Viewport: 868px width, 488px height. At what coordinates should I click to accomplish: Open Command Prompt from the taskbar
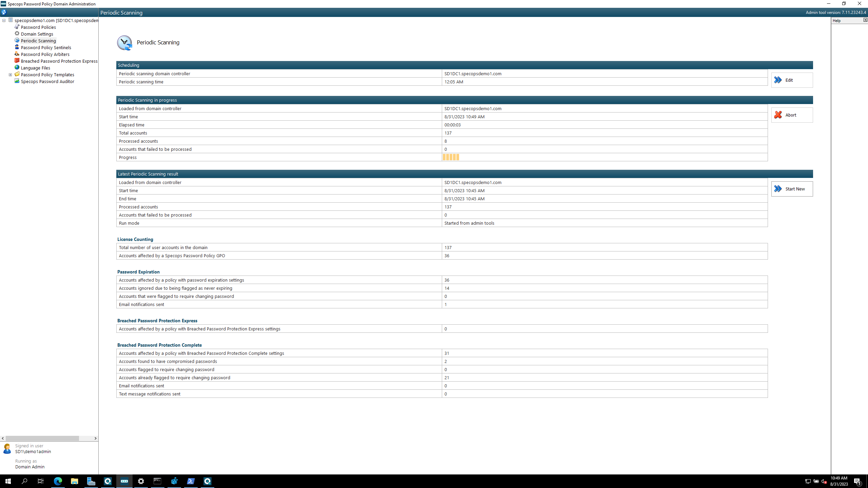[158, 481]
